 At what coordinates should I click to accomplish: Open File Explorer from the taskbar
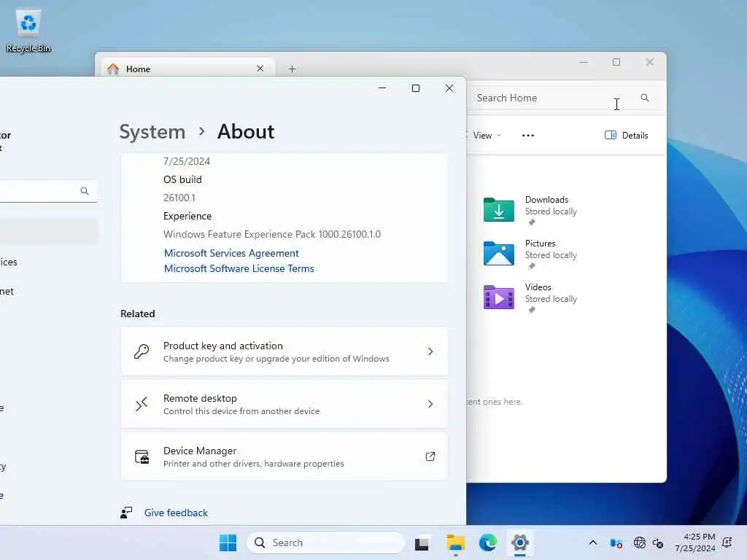455,542
